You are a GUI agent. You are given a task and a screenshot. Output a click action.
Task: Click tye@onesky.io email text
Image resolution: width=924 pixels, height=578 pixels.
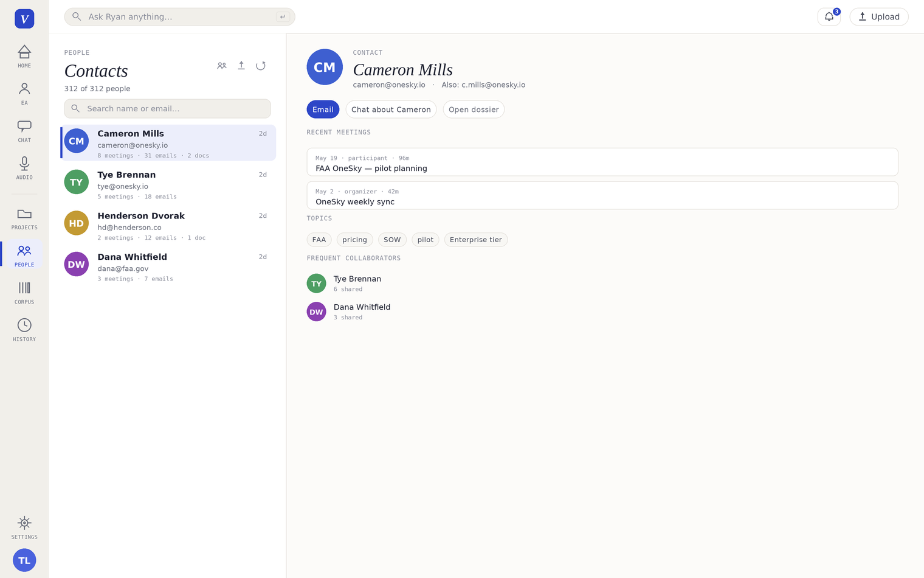tap(123, 187)
